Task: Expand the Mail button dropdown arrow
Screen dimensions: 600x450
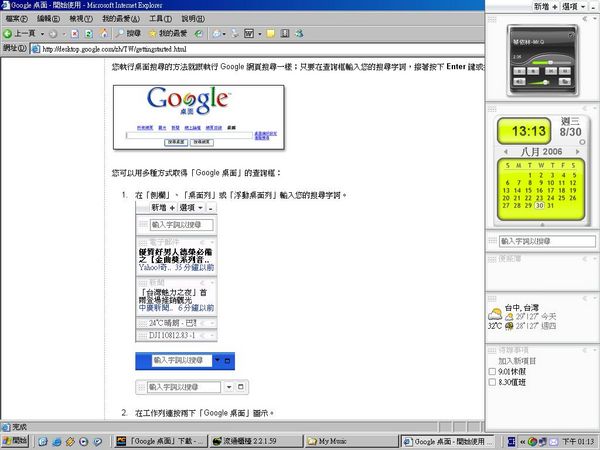Action: tap(224, 34)
